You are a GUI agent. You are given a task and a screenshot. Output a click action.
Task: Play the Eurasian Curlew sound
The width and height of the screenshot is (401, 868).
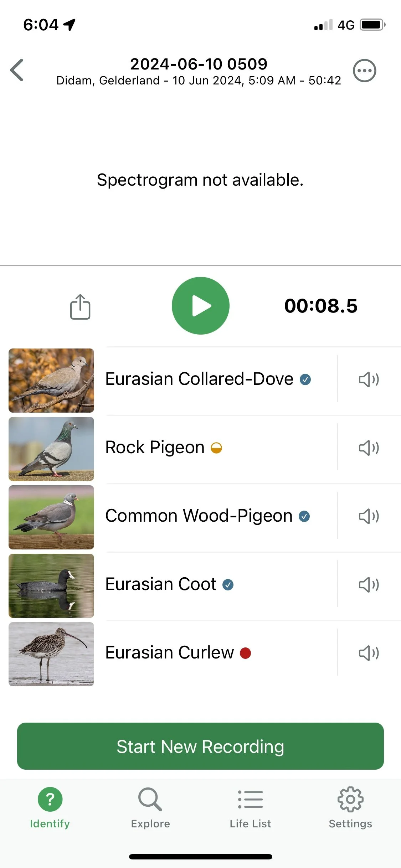tap(369, 653)
